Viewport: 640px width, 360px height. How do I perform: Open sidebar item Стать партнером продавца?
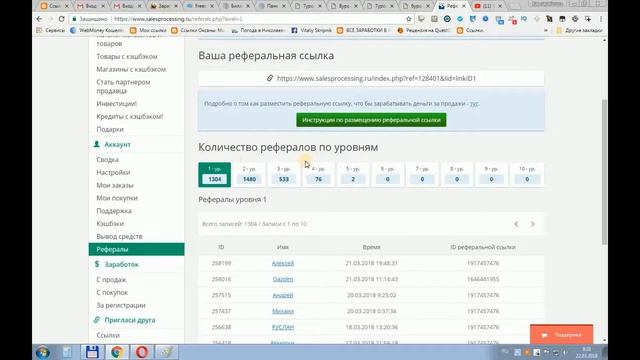click(123, 87)
